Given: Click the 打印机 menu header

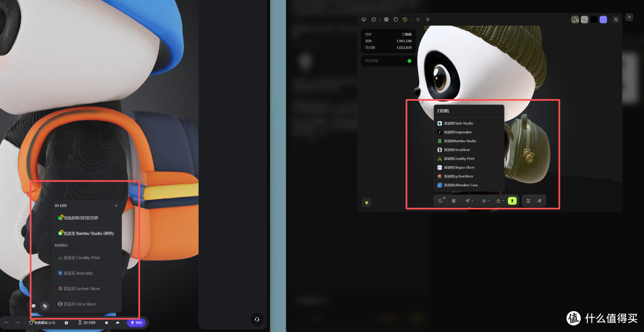Looking at the screenshot, I should pos(443,111).
